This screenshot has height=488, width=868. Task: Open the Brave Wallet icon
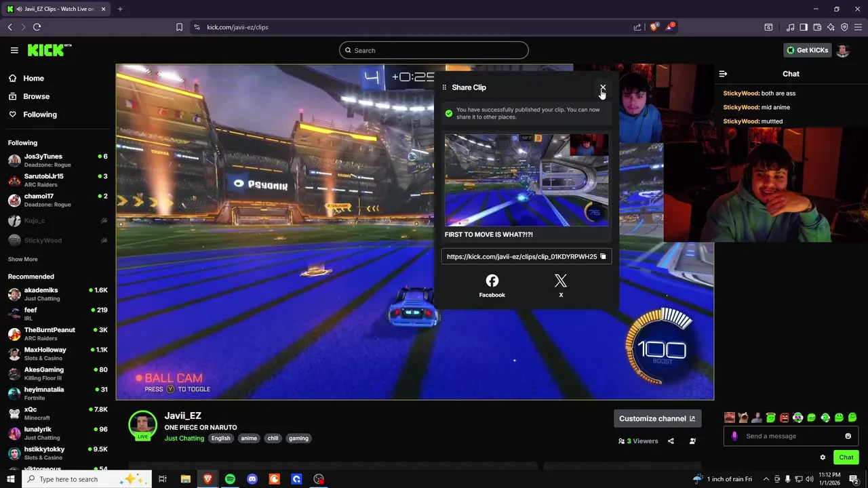tap(817, 27)
